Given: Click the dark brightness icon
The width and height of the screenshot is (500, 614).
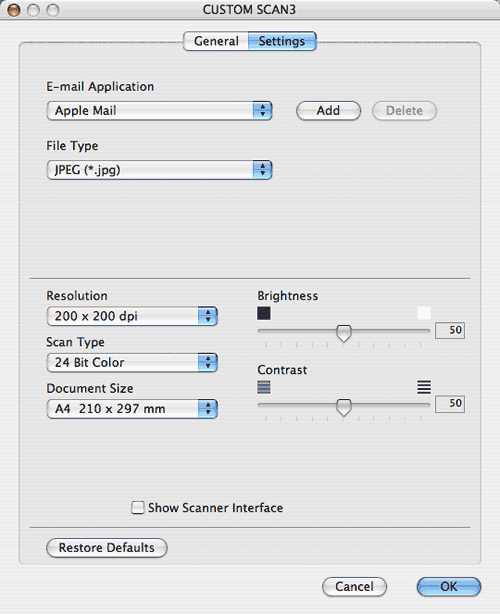Looking at the screenshot, I should [264, 313].
